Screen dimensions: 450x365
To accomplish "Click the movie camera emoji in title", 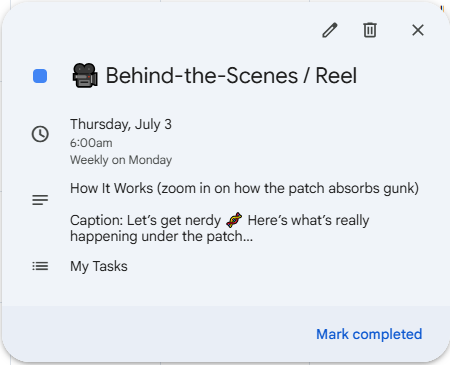I will (x=85, y=76).
